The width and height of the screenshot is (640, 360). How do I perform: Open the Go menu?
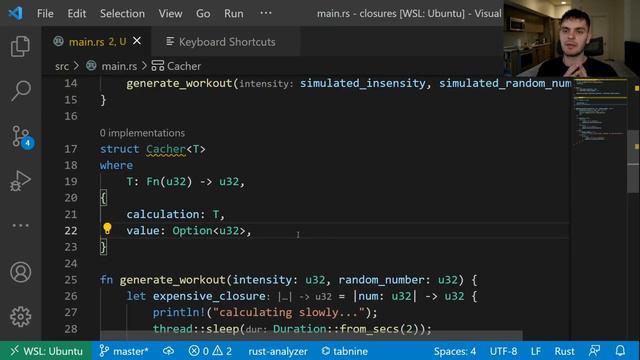203,13
